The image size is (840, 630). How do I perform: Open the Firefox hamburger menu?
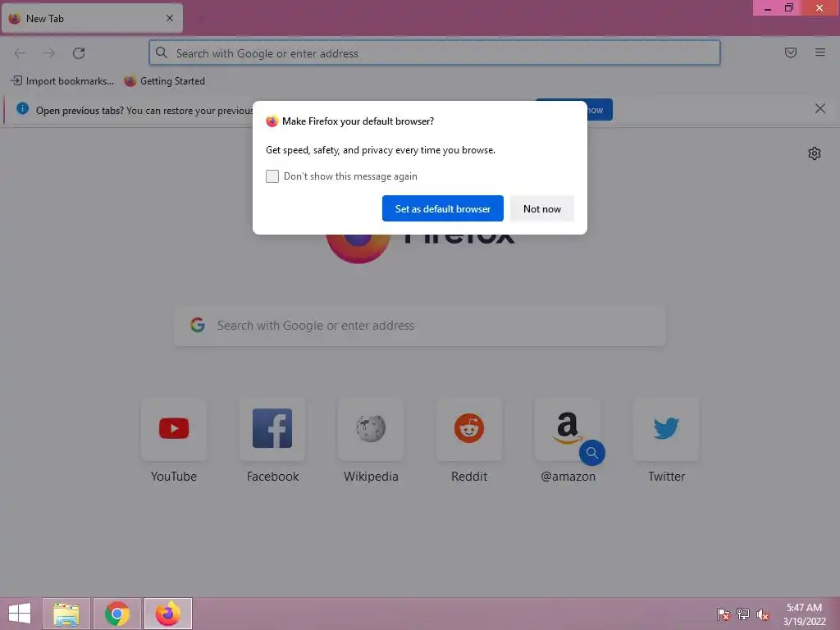click(819, 52)
